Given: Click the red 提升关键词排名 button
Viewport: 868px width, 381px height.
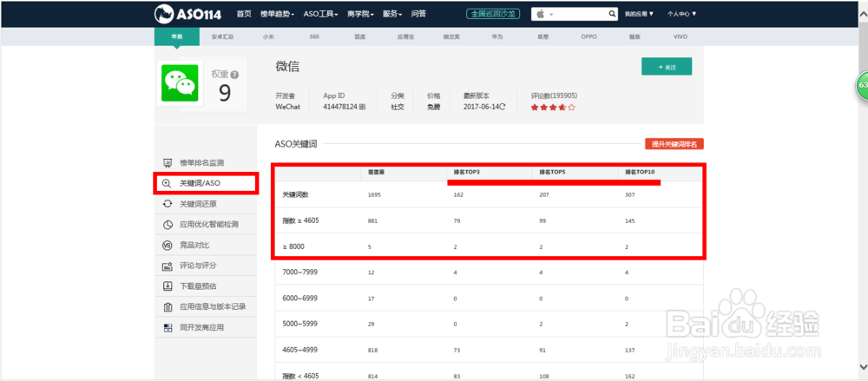Looking at the screenshot, I should click(674, 144).
